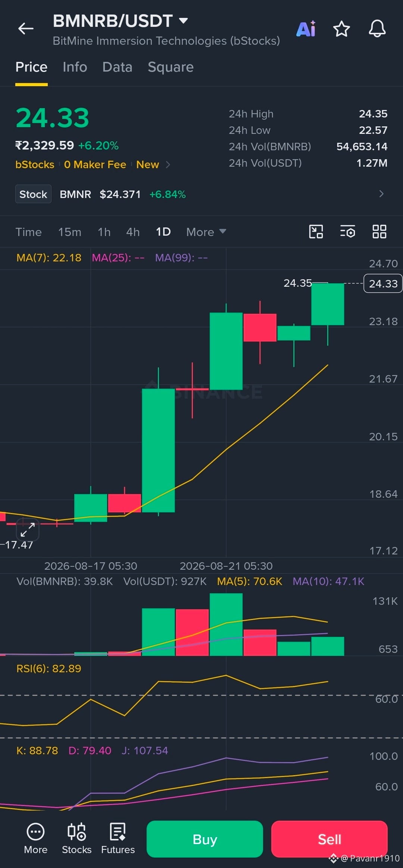
Task: Tap the 24h High value 24.35
Action: coord(373,114)
